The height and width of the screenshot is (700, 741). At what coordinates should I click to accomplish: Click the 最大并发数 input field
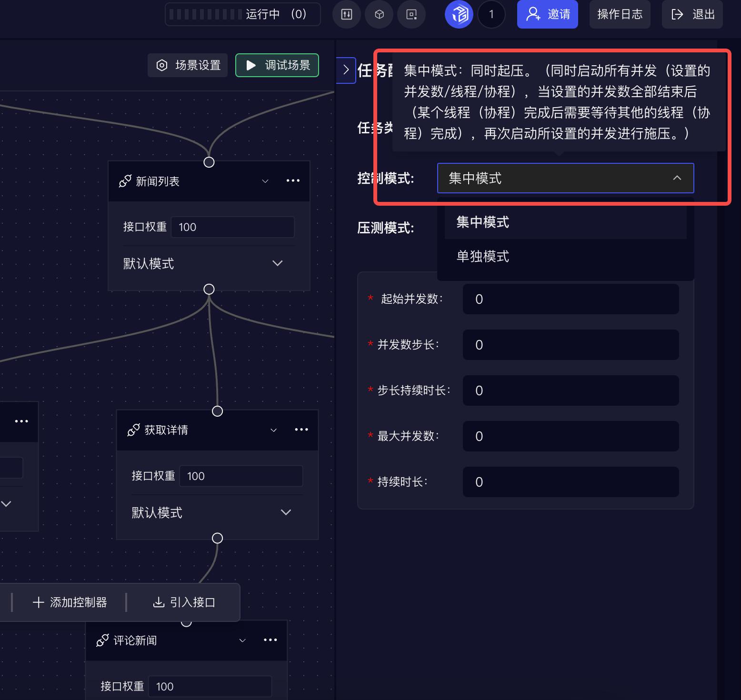571,436
